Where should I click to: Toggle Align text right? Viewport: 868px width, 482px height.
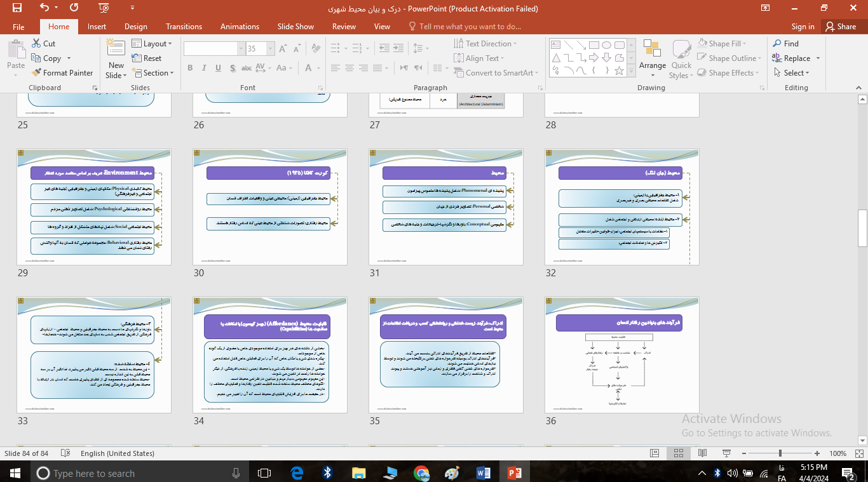(x=365, y=68)
